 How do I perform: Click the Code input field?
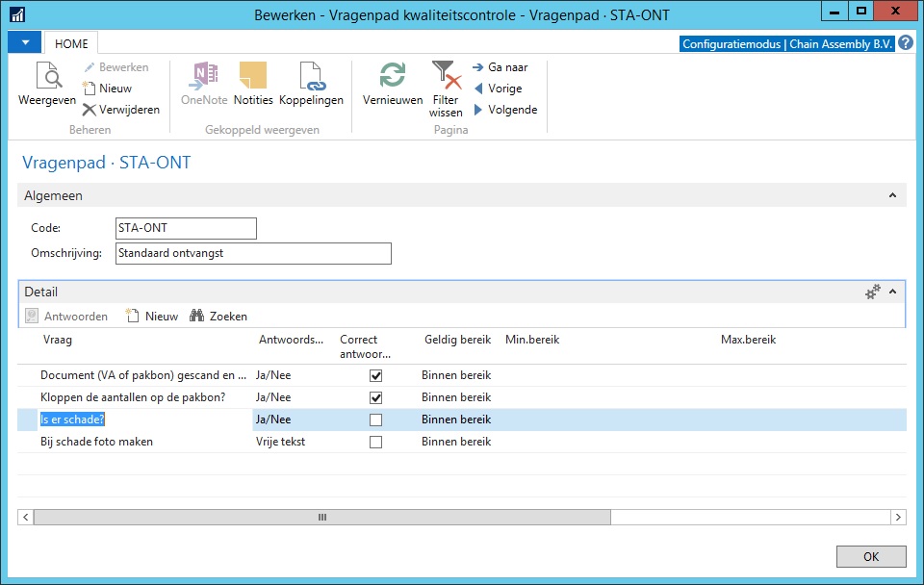186,229
